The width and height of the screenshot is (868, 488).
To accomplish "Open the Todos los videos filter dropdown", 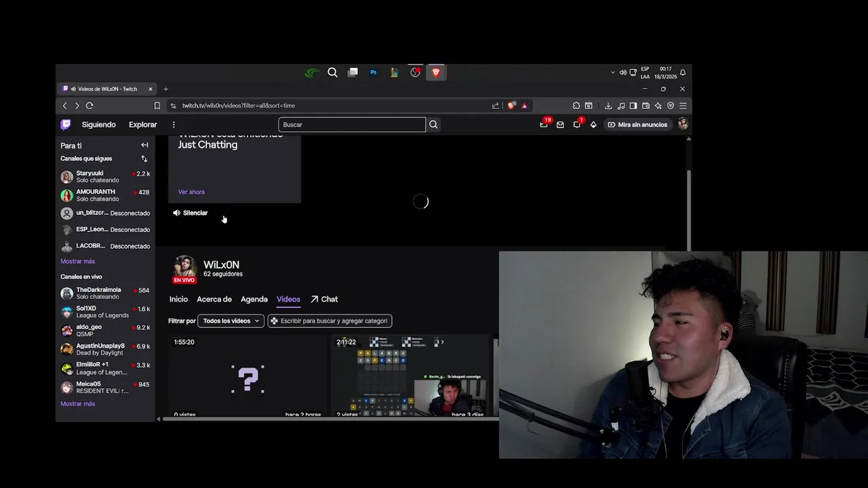I will 231,321.
